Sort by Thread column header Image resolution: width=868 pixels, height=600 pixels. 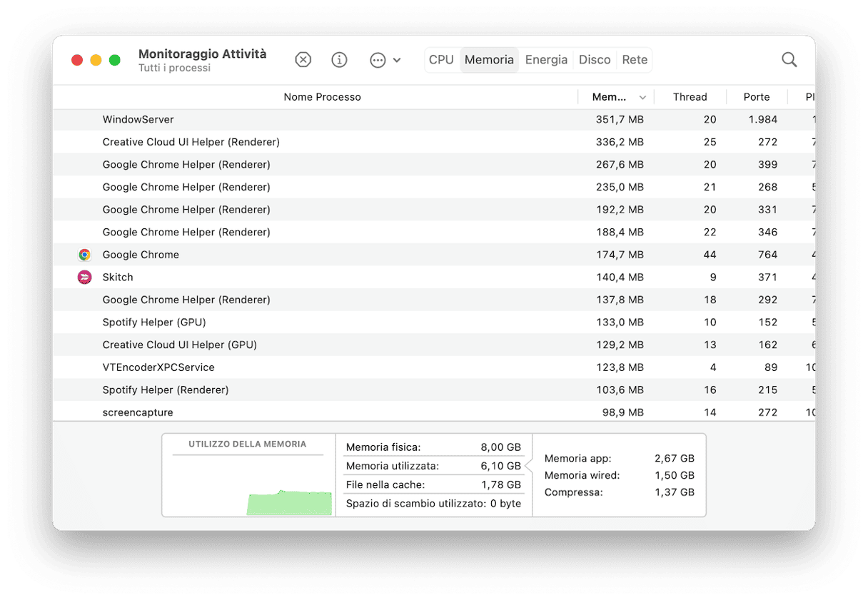690,97
